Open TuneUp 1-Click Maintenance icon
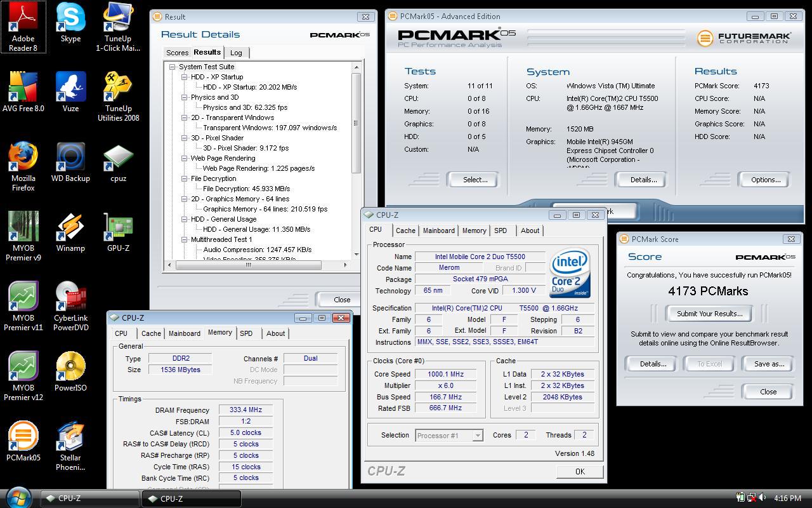The width and height of the screenshot is (812, 508). pyautogui.click(x=118, y=27)
